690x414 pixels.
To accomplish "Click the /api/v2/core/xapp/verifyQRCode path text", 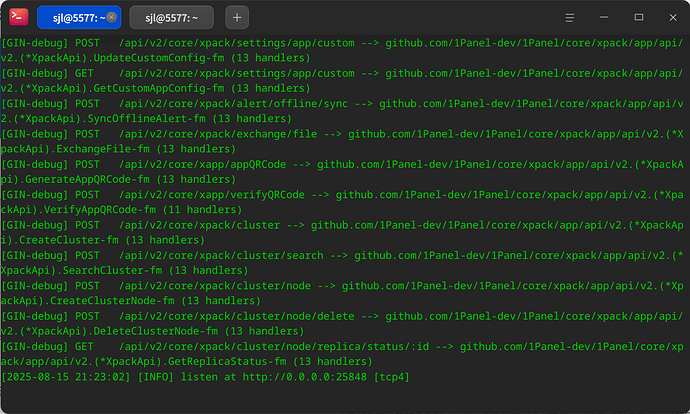I will point(212,195).
